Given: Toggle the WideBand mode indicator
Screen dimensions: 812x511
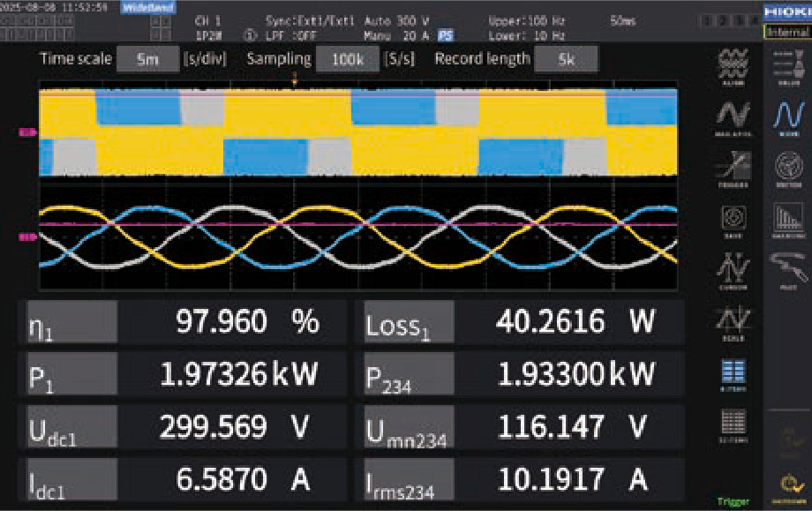Looking at the screenshot, I should 147,7.
